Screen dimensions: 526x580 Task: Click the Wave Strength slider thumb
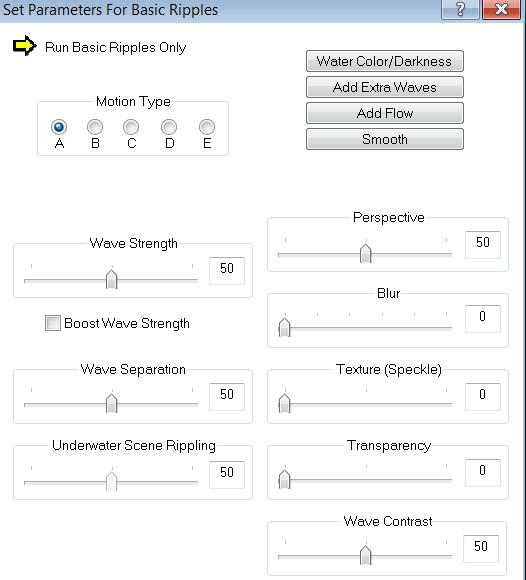pyautogui.click(x=111, y=279)
